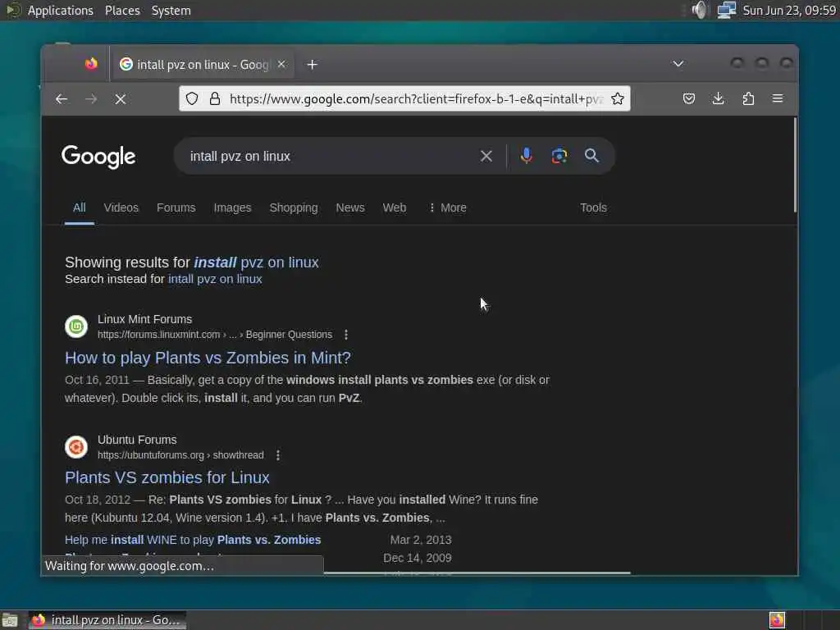
Task: Click the 'Dec 14, 2009' date text
Action: click(418, 558)
